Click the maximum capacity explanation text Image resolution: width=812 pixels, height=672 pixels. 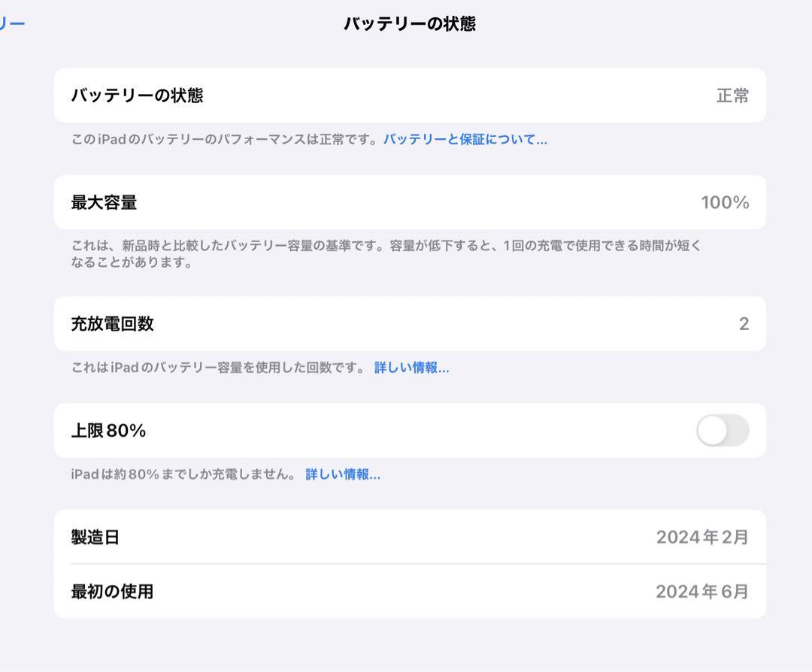[386, 253]
